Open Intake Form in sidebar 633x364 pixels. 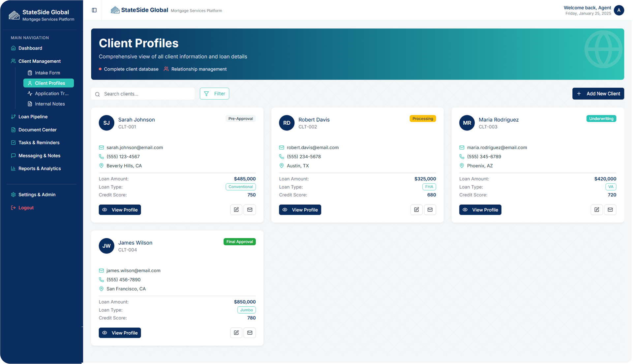point(47,73)
